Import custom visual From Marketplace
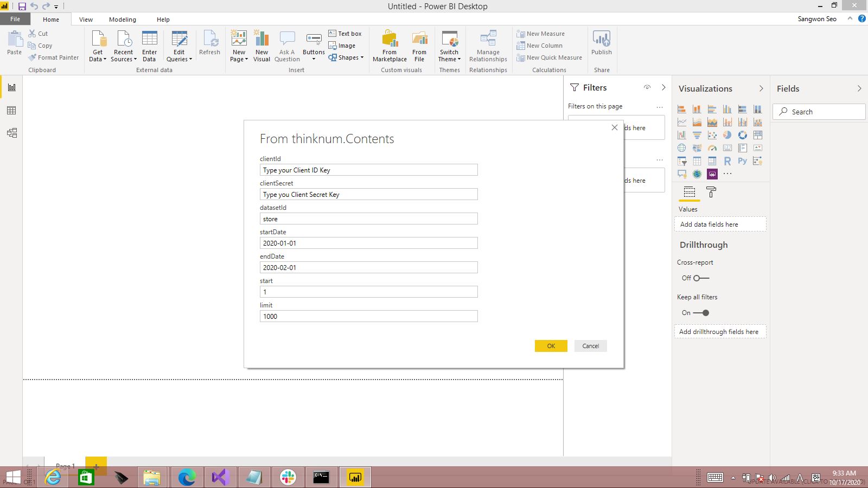868x488 pixels. click(390, 47)
